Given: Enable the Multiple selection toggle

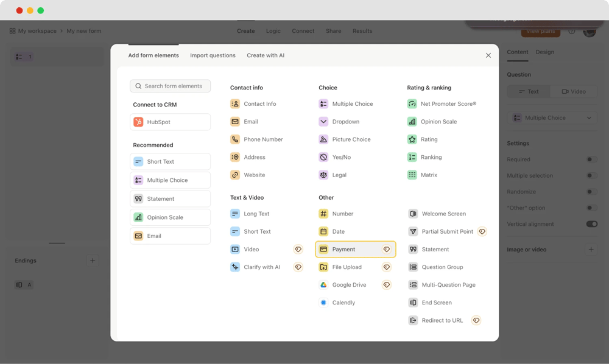Looking at the screenshot, I should [591, 176].
